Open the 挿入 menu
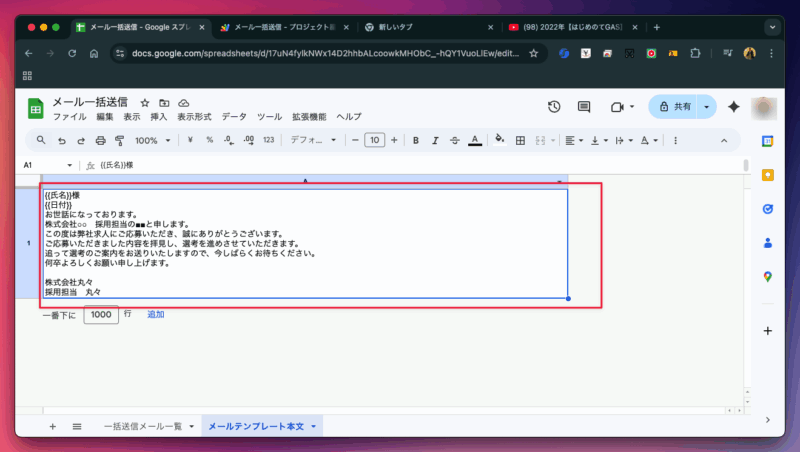The height and width of the screenshot is (452, 800). 158,117
